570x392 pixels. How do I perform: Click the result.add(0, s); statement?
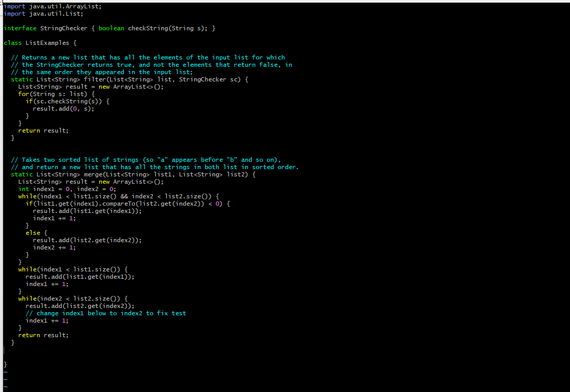(x=63, y=109)
